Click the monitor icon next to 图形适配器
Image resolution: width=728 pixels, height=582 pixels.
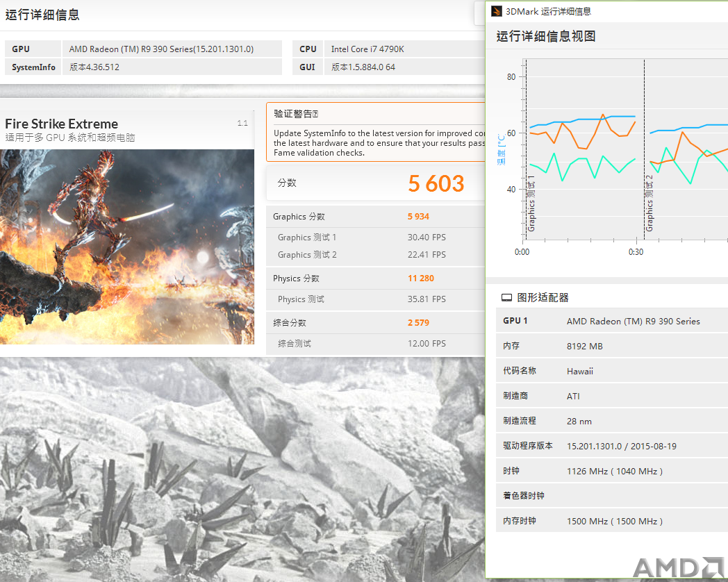[506, 297]
